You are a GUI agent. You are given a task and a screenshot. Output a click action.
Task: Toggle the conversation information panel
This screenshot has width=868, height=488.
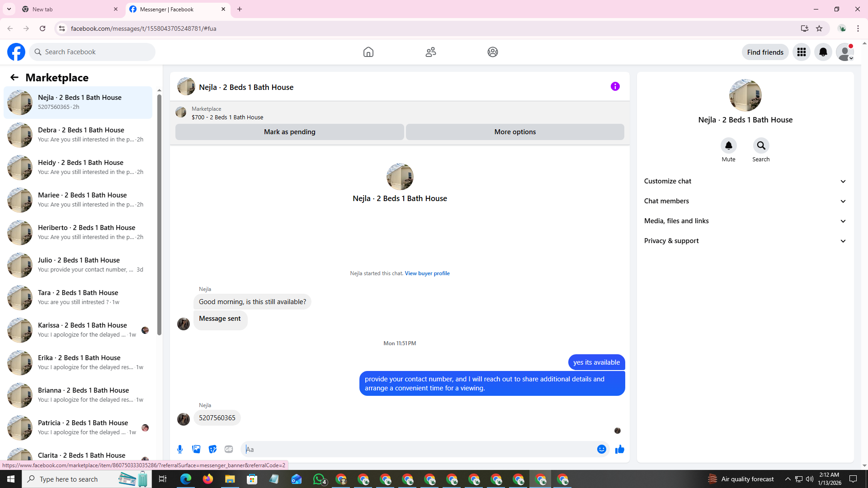click(615, 86)
